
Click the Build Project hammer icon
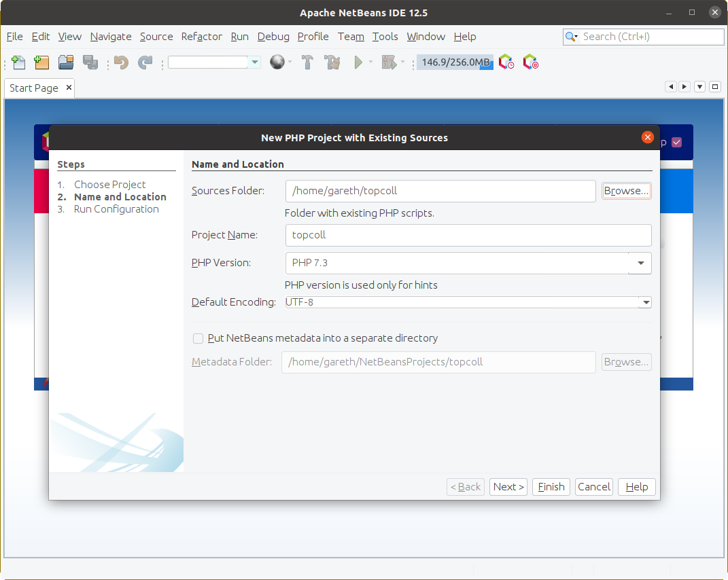[307, 62]
